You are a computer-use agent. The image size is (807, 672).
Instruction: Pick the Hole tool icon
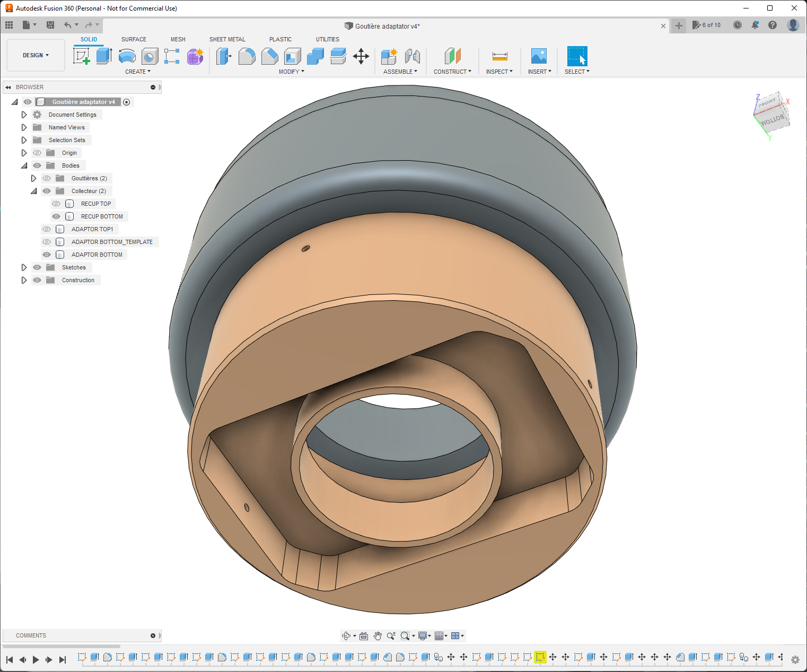(150, 56)
